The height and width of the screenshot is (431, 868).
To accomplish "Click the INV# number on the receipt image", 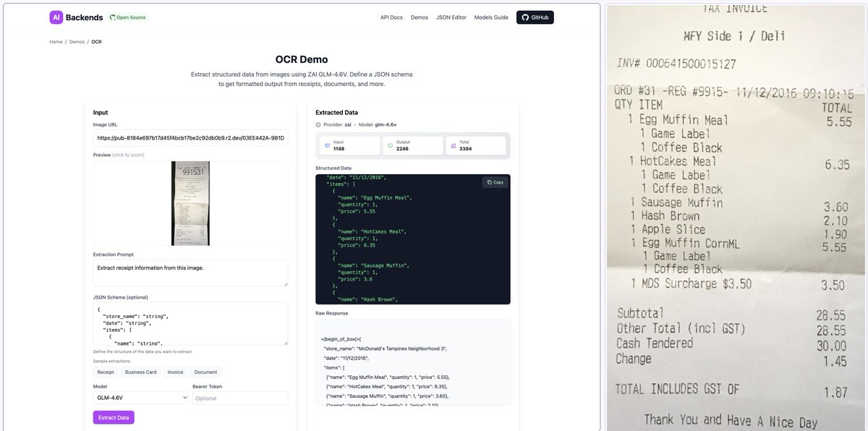I will point(676,64).
